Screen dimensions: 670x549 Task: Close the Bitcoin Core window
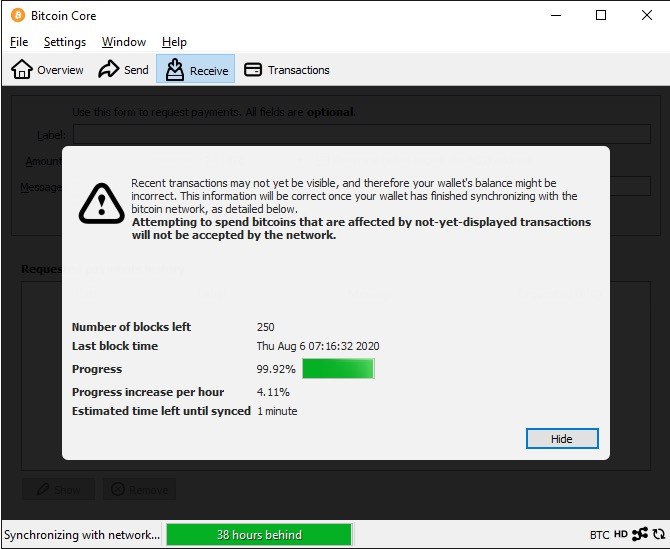[x=646, y=15]
